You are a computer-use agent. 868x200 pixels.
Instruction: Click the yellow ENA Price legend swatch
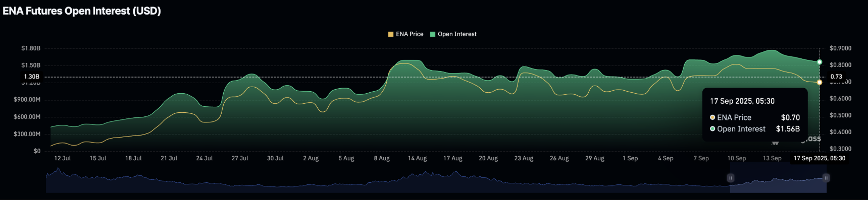point(391,34)
